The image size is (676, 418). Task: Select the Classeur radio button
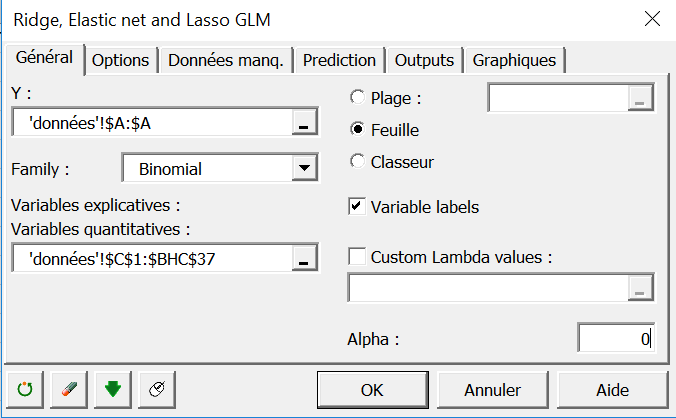click(x=358, y=161)
